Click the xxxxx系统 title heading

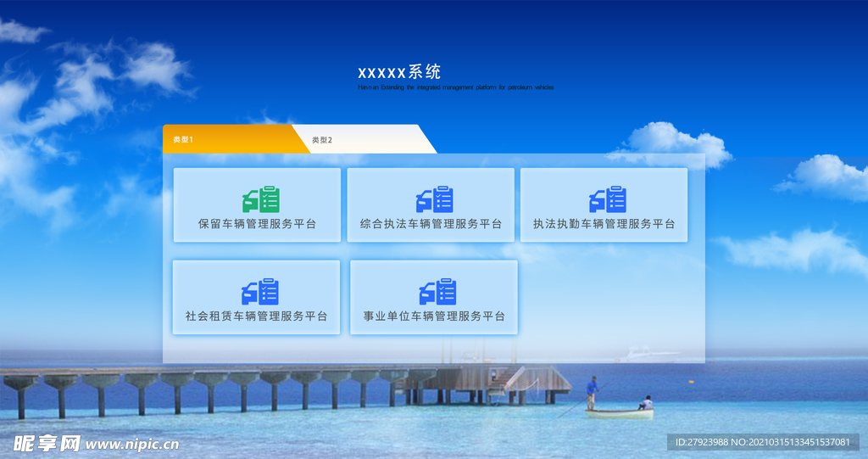(x=399, y=72)
